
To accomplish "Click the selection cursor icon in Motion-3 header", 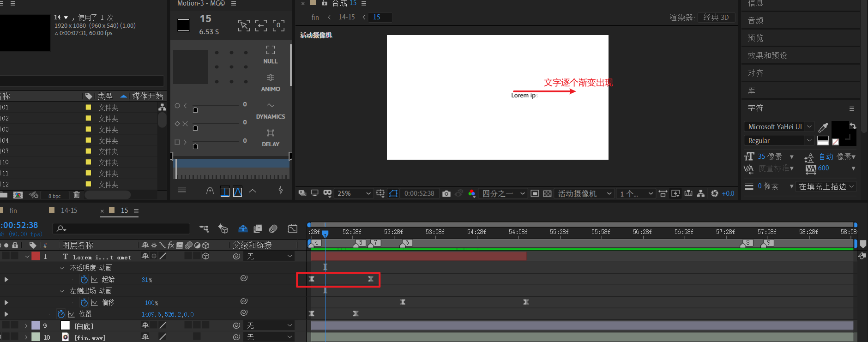I will click(x=244, y=25).
